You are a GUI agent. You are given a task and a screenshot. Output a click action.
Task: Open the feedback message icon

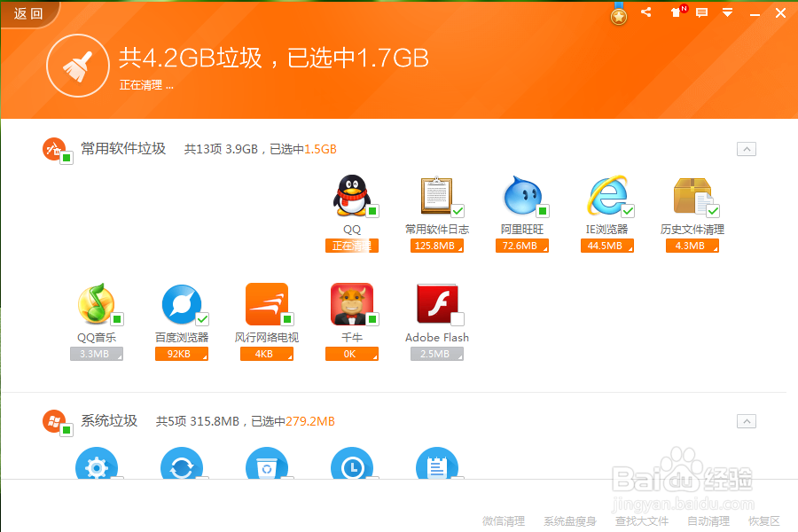[702, 12]
